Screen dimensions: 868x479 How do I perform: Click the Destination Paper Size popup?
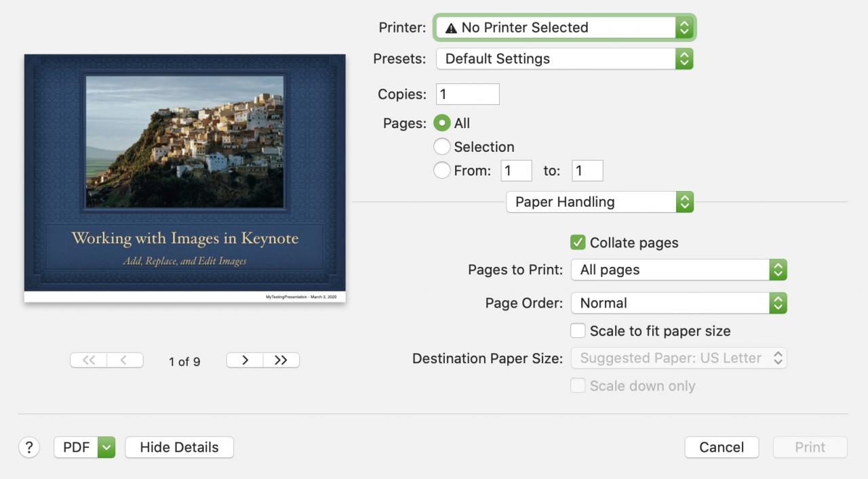coord(678,358)
